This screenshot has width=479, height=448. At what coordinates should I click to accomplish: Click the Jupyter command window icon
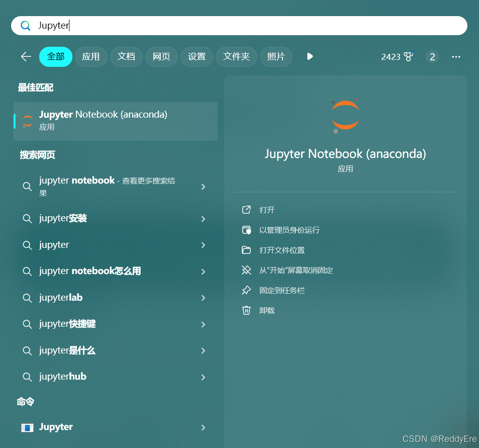coord(27,427)
